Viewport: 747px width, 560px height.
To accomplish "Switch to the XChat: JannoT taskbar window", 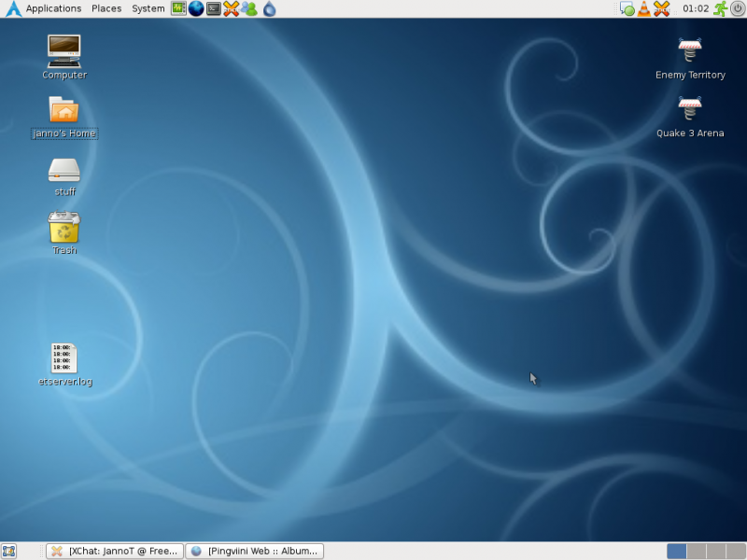I will (115, 551).
